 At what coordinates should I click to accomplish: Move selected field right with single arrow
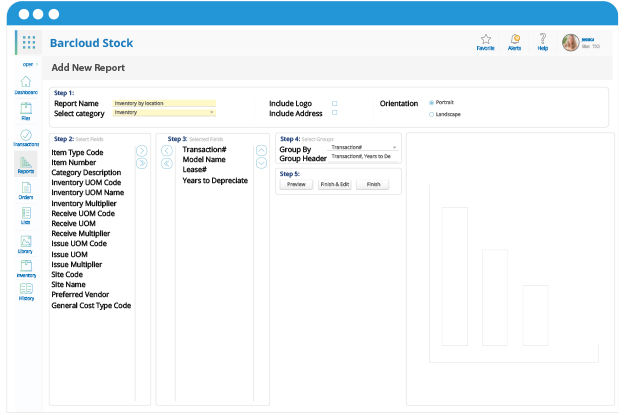pyautogui.click(x=142, y=151)
